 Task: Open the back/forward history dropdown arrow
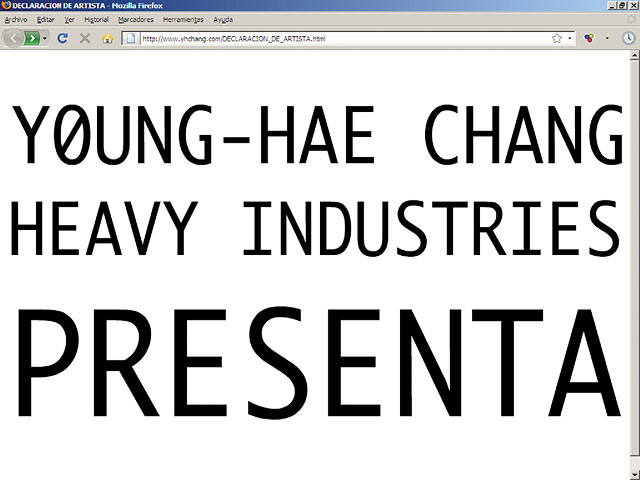pyautogui.click(x=44, y=38)
